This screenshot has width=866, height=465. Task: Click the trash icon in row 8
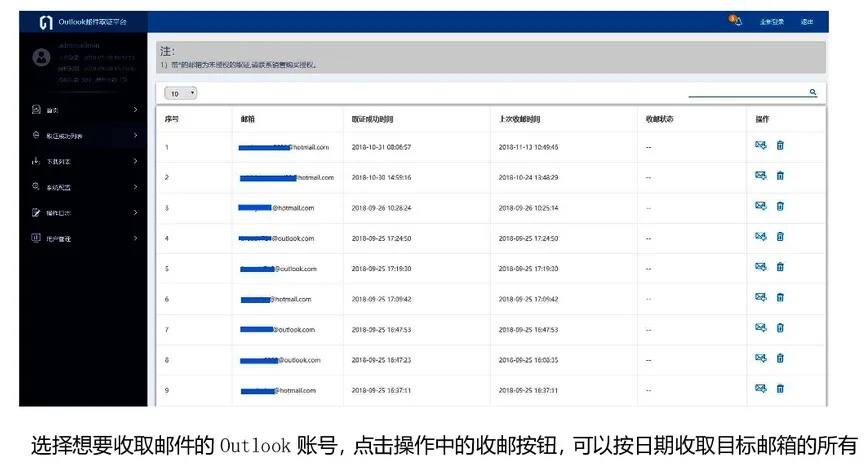pos(780,359)
